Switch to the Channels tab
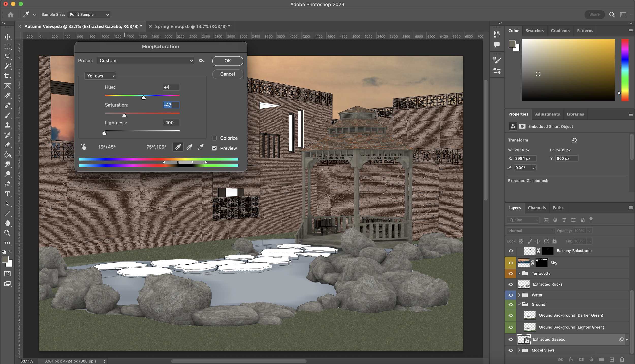Screen dimensions: 635x364 click(536, 208)
